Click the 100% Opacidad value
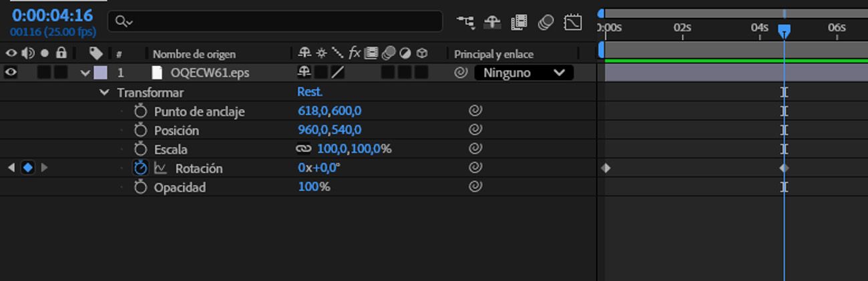This screenshot has width=868, height=281. click(x=314, y=188)
